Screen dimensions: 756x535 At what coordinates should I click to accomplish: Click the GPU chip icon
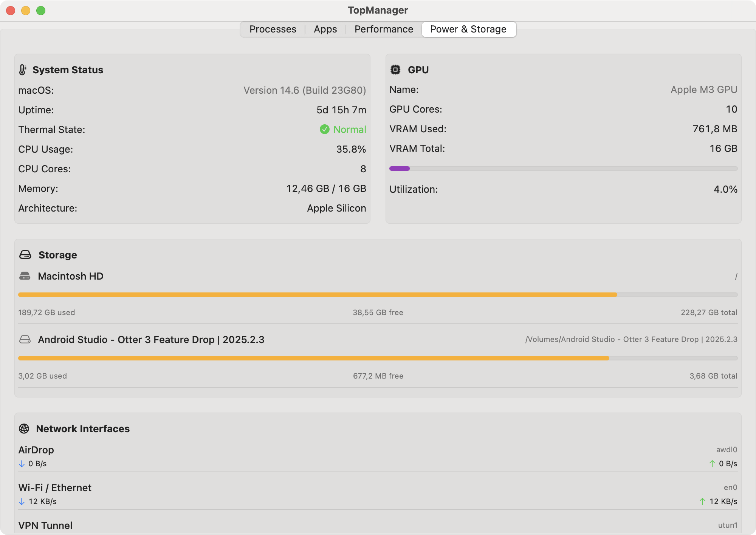click(x=395, y=70)
